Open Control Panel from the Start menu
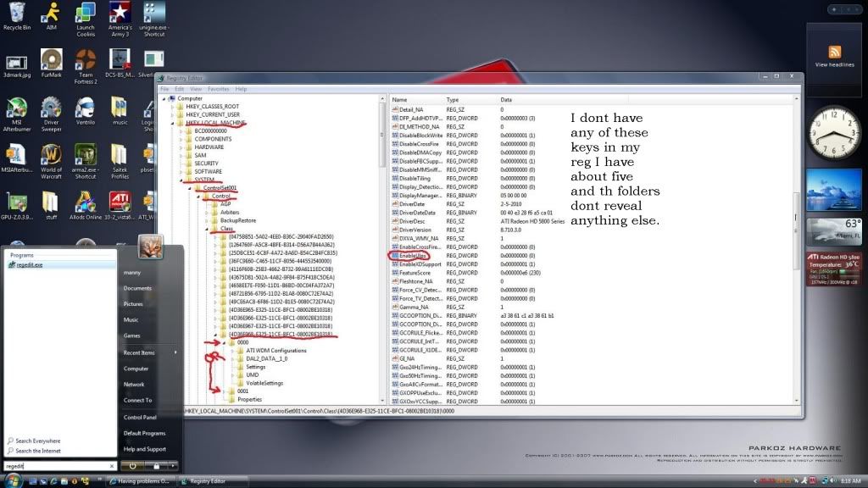Image resolution: width=868 pixels, height=488 pixels. click(140, 417)
